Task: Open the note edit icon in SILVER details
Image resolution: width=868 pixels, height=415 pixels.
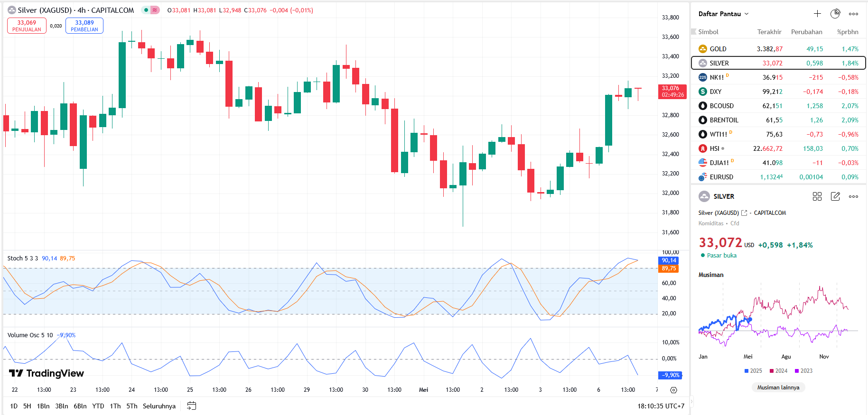Action: 835,196
